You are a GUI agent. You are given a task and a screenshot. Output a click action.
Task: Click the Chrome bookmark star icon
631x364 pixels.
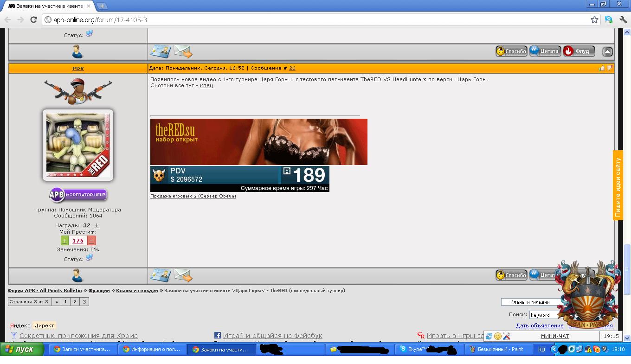click(x=594, y=19)
